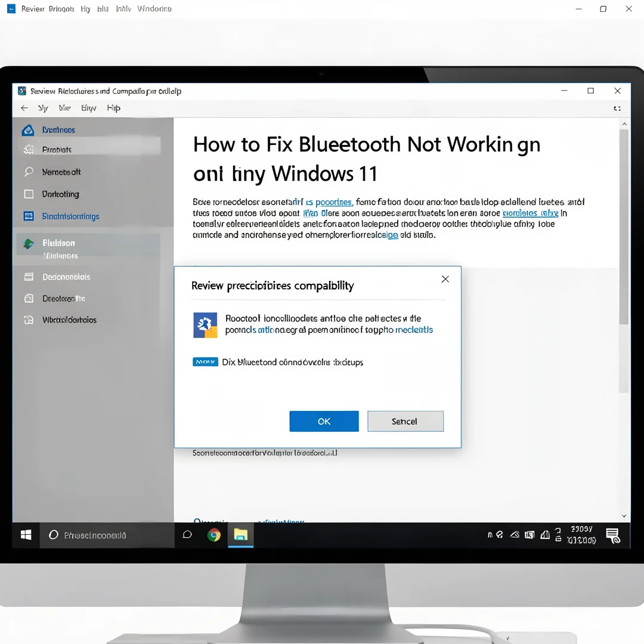Click the green icon beside Fleldoon
This screenshot has height=644, width=644.
[29, 243]
